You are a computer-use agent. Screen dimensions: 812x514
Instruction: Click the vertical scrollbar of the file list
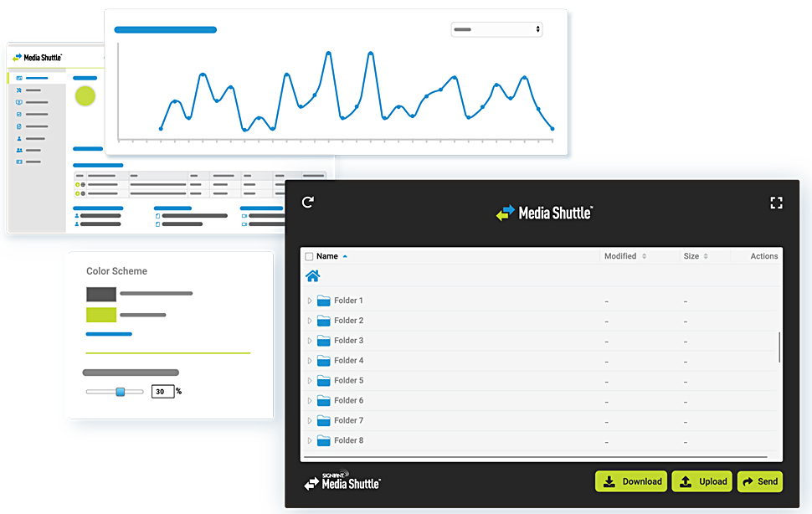[779, 347]
